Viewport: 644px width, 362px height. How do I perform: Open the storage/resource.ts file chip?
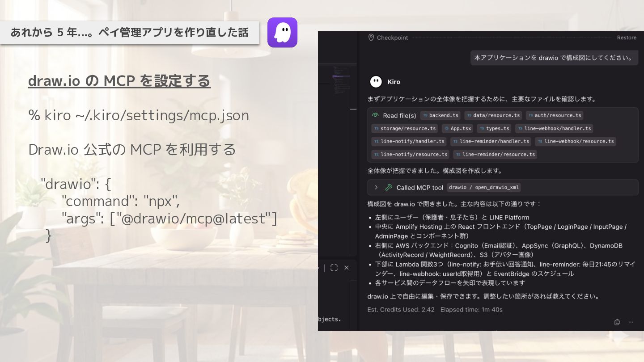click(x=404, y=128)
